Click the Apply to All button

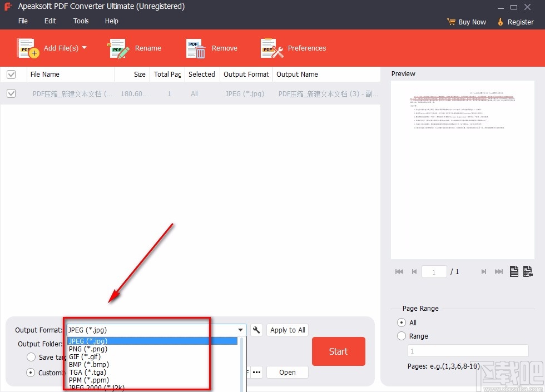coord(287,330)
